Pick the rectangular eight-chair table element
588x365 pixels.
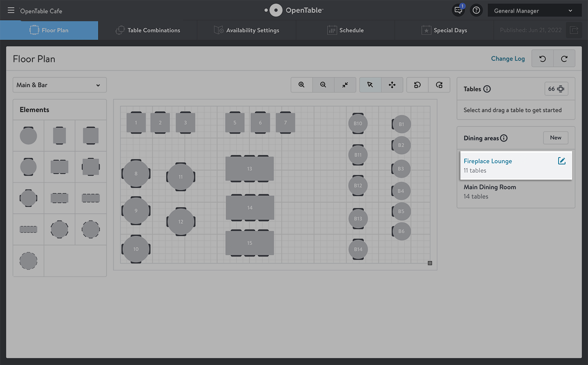(91, 198)
